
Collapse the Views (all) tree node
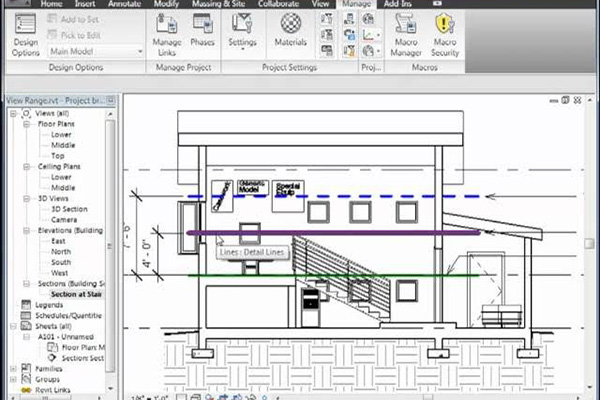(x=13, y=114)
